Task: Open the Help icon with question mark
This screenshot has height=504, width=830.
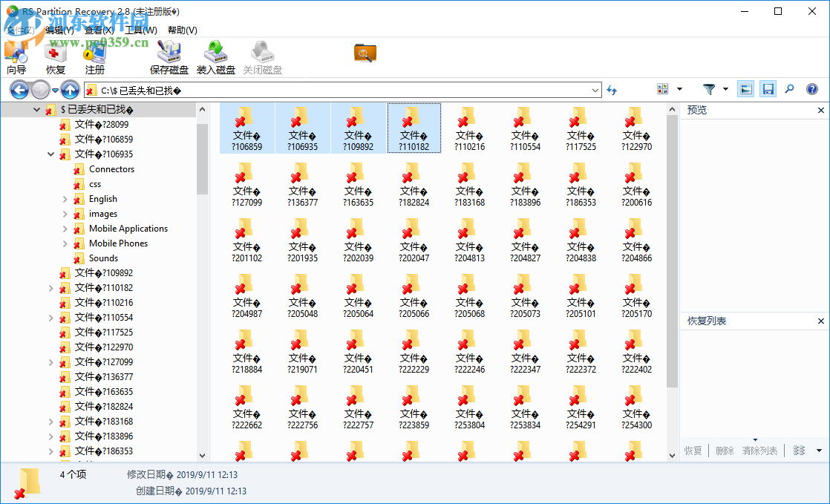Action: [811, 89]
